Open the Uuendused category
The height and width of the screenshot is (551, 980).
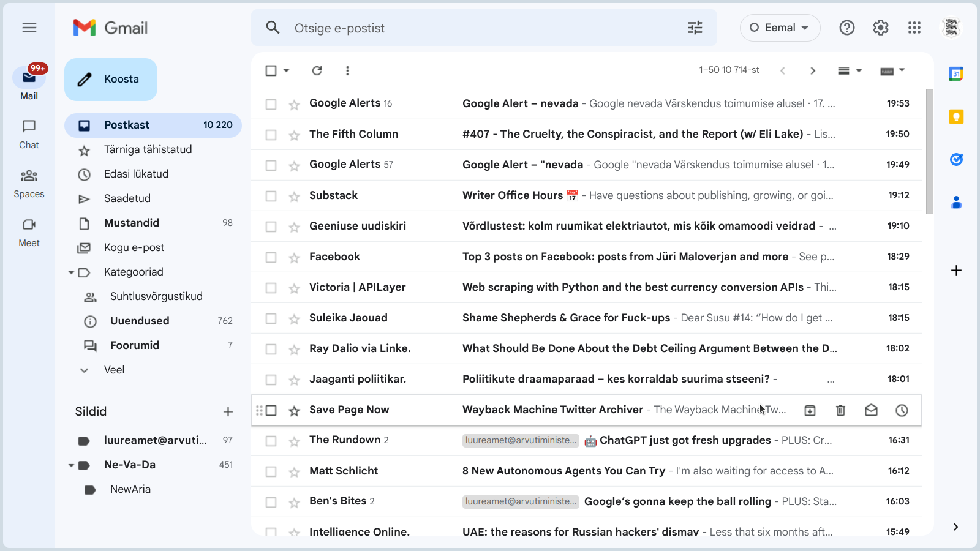(153, 321)
